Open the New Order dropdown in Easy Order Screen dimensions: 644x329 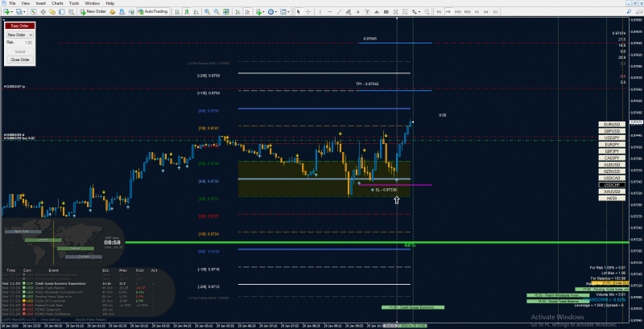pos(19,35)
